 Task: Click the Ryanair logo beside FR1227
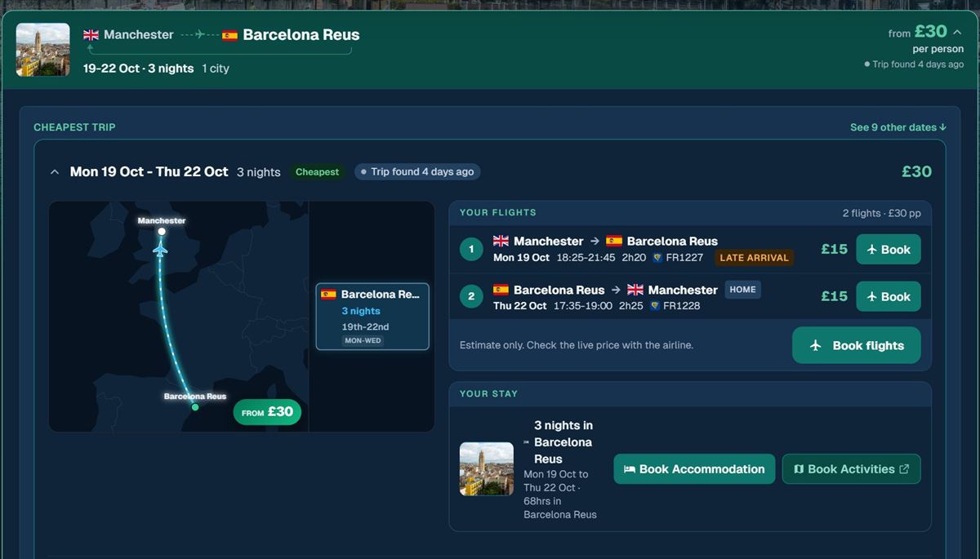pos(657,258)
